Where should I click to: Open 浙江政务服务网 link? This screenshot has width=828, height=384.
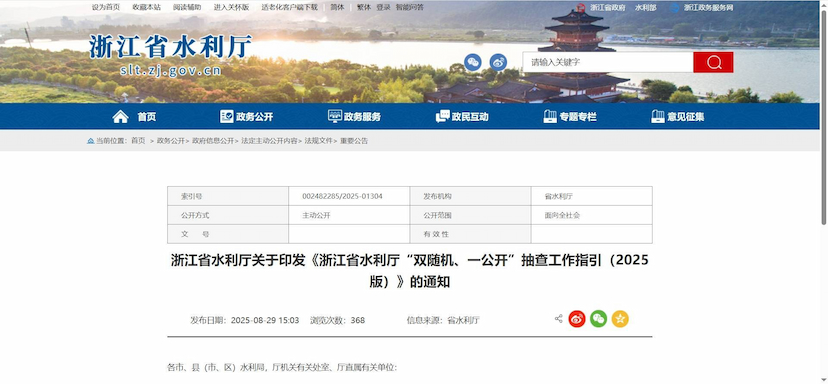[708, 8]
